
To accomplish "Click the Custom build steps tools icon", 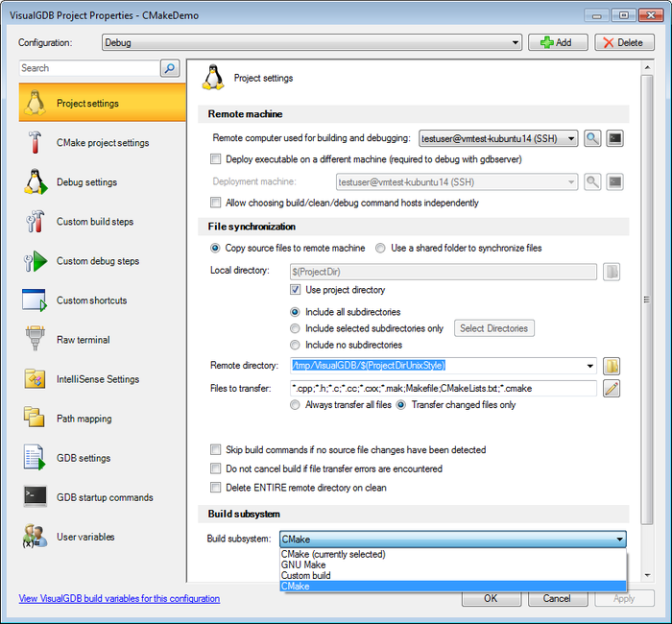I will [35, 221].
